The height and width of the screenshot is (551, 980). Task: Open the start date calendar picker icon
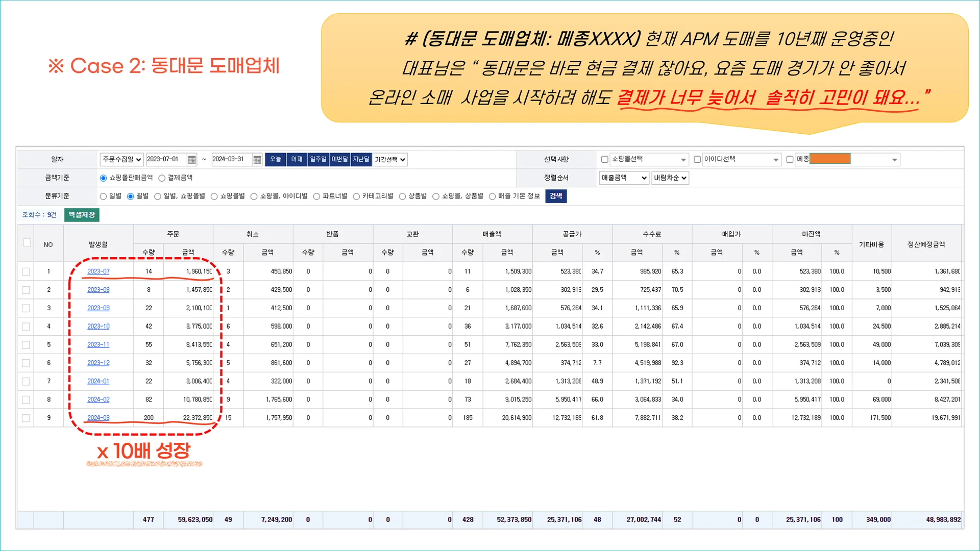[x=191, y=160]
